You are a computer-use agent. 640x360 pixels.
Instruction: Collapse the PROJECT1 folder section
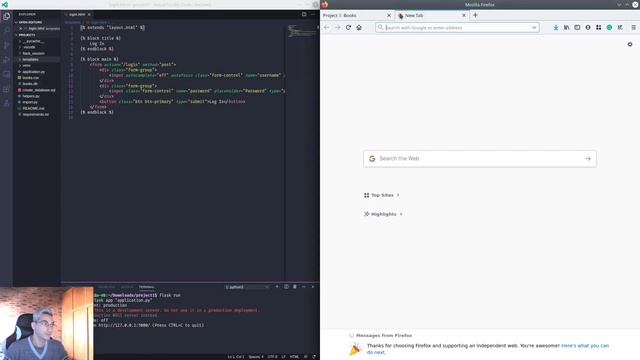coord(27,35)
